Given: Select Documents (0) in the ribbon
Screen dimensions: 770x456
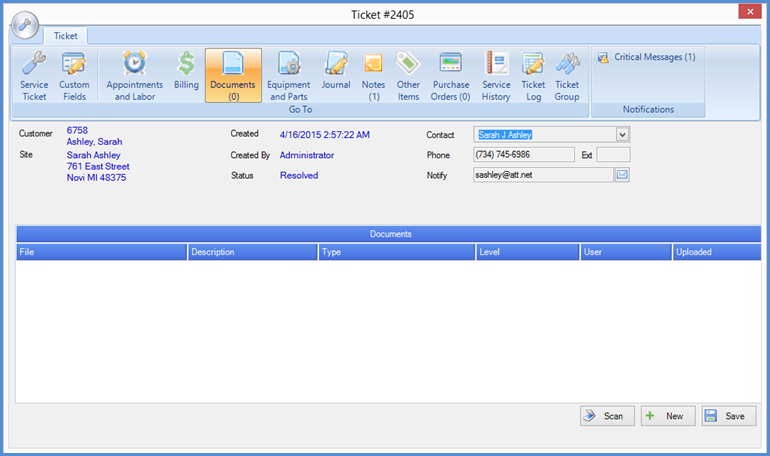Looking at the screenshot, I should coord(233,76).
